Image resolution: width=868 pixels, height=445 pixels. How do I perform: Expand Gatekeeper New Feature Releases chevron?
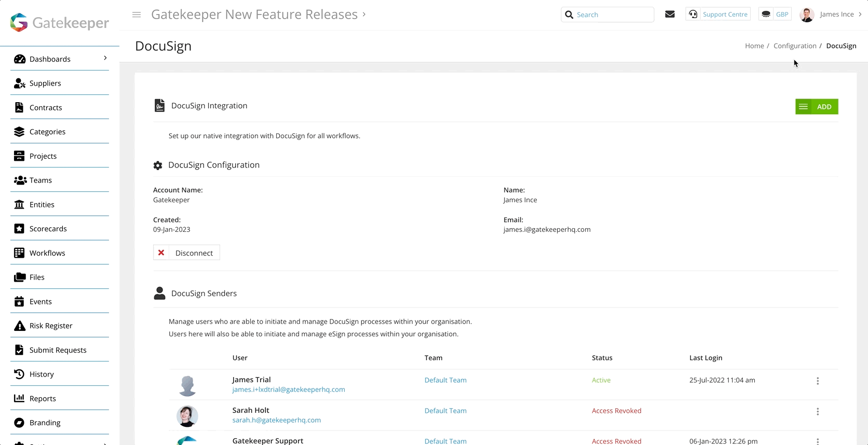[x=364, y=14]
